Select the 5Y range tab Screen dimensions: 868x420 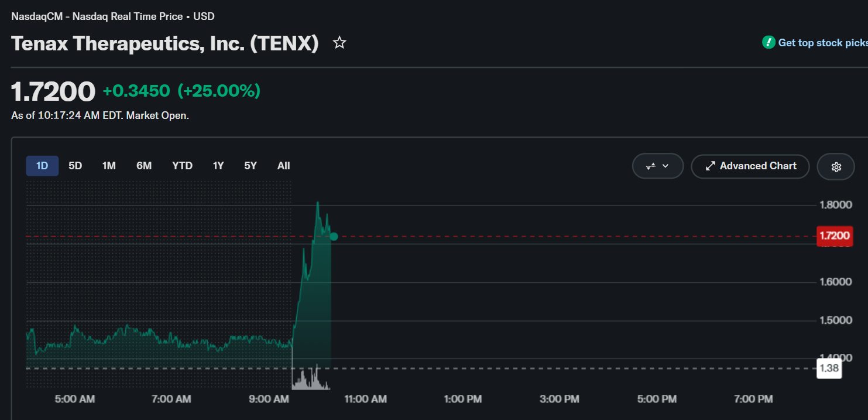point(251,166)
